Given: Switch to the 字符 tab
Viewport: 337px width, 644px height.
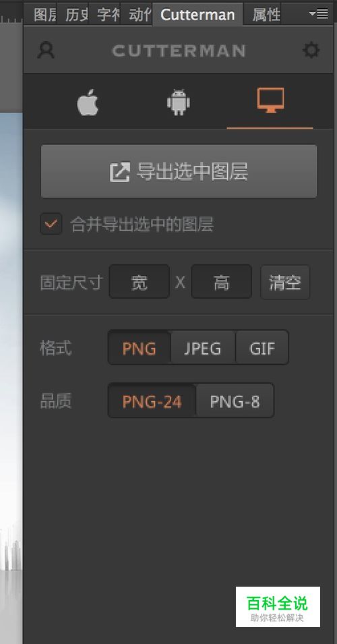Looking at the screenshot, I should (x=108, y=15).
